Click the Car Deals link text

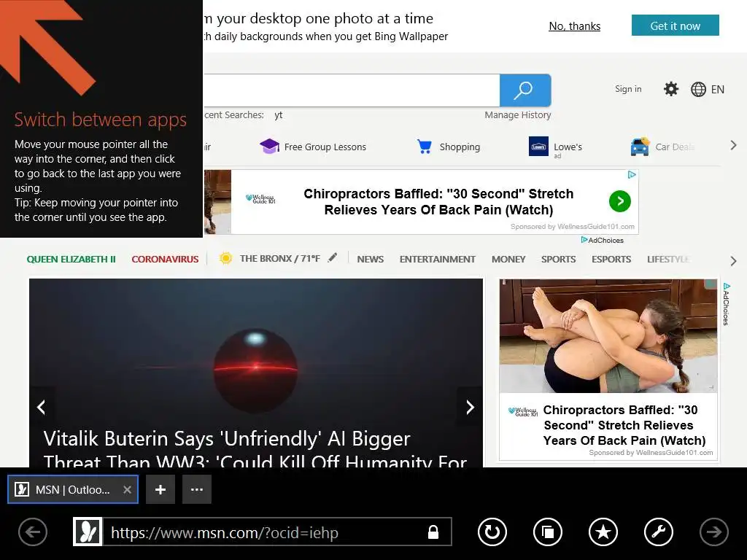point(675,147)
